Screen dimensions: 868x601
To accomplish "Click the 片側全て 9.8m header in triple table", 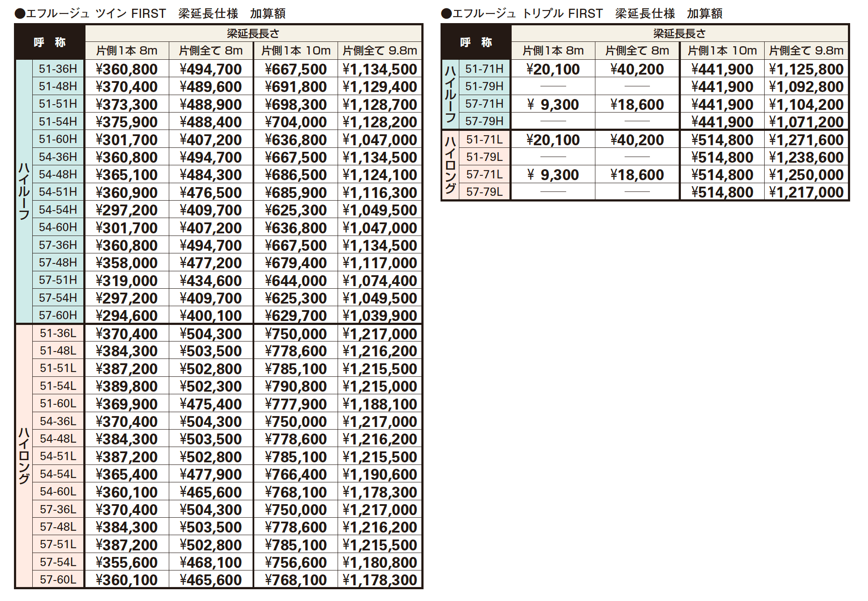I will point(806,51).
